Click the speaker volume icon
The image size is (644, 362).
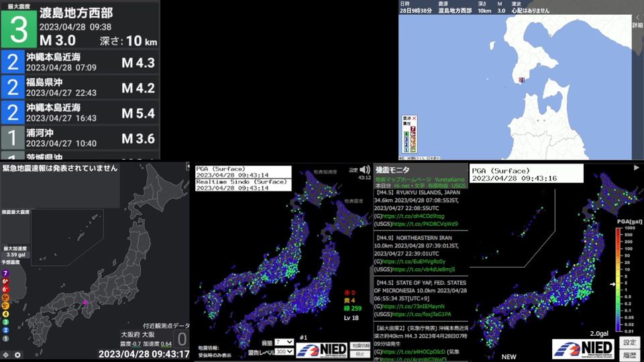[x=365, y=170]
